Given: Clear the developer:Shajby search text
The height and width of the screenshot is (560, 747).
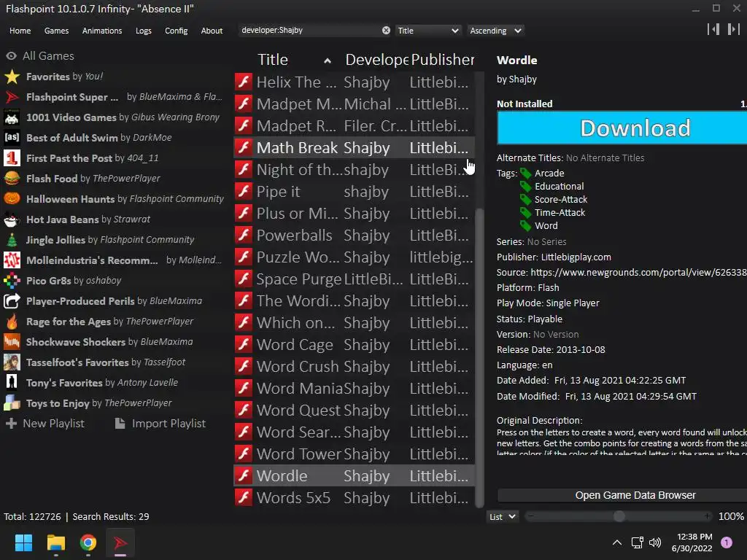Looking at the screenshot, I should (x=386, y=31).
